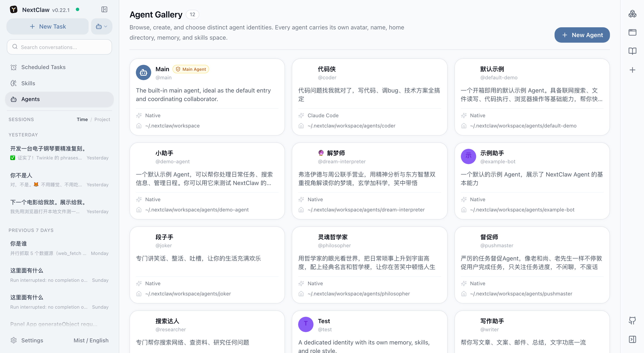The height and width of the screenshot is (353, 644).
Task: Click the path ~/.nextclaw/workspace/agents/dream-interpreter
Action: coord(366,210)
